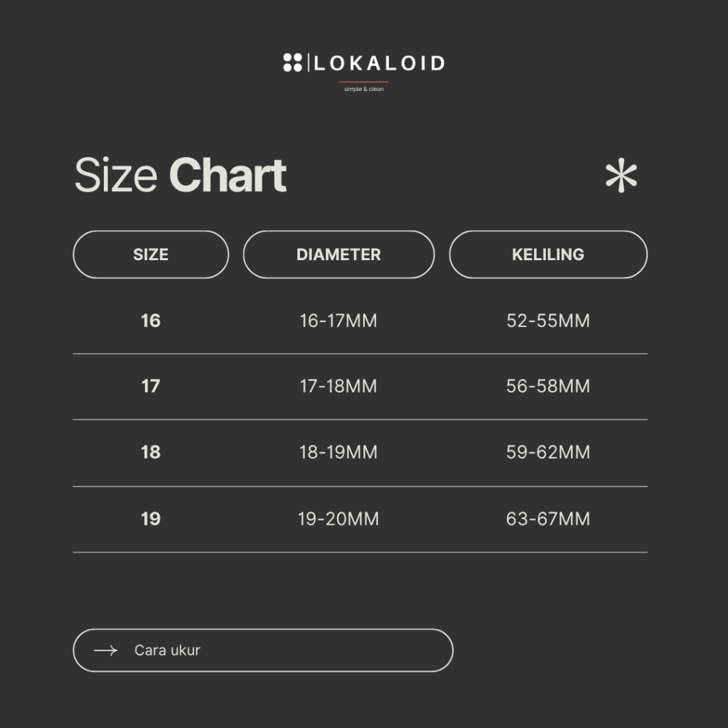This screenshot has width=728, height=728.
Task: Click the 18-19MM diameter value
Action: pos(338,452)
